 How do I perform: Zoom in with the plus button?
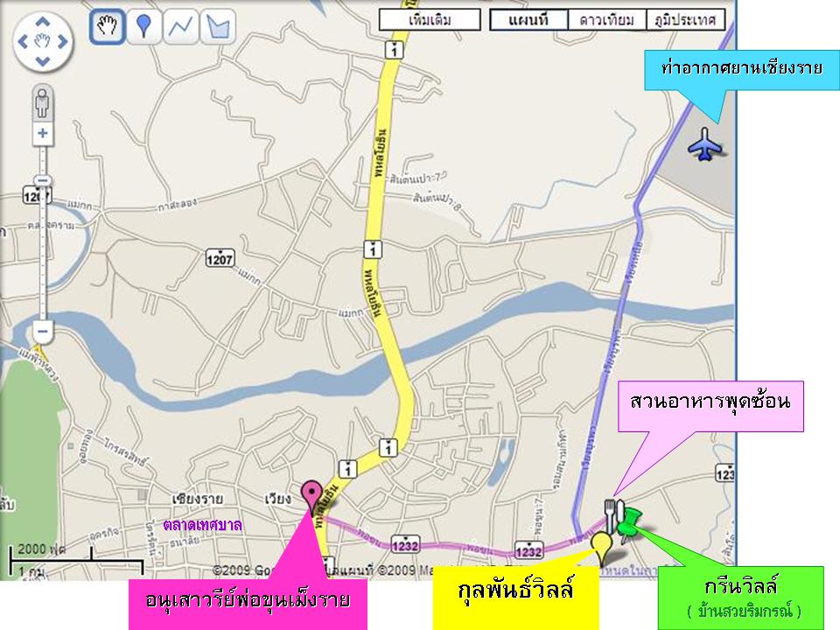(43, 133)
